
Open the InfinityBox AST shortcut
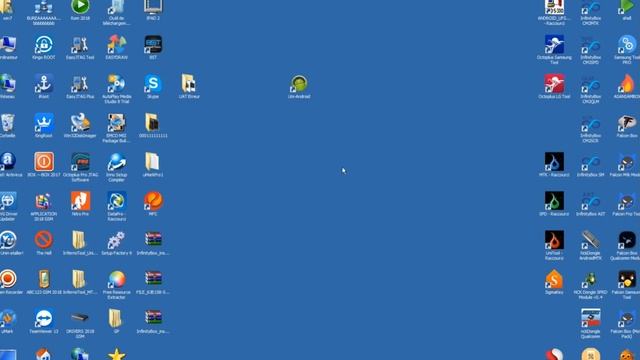591,201
